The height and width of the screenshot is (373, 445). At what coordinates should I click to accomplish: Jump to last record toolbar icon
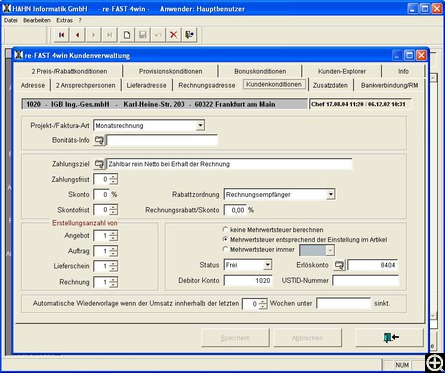pyautogui.click(x=110, y=35)
